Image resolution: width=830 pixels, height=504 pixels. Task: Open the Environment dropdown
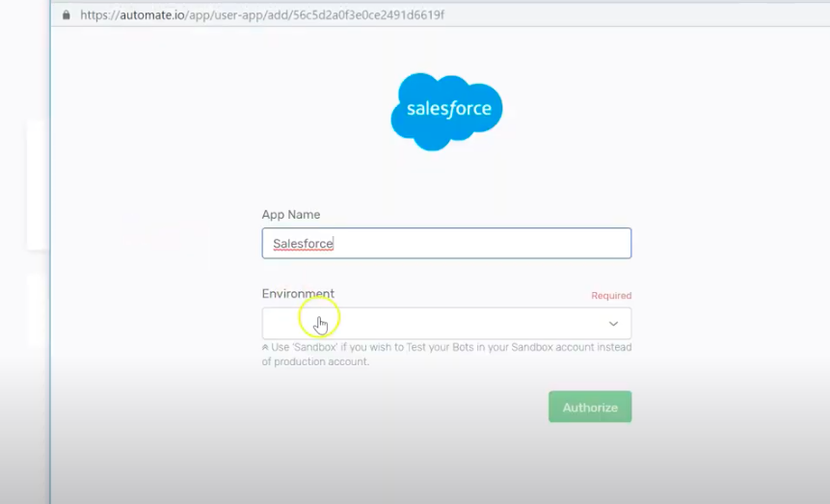pos(446,323)
